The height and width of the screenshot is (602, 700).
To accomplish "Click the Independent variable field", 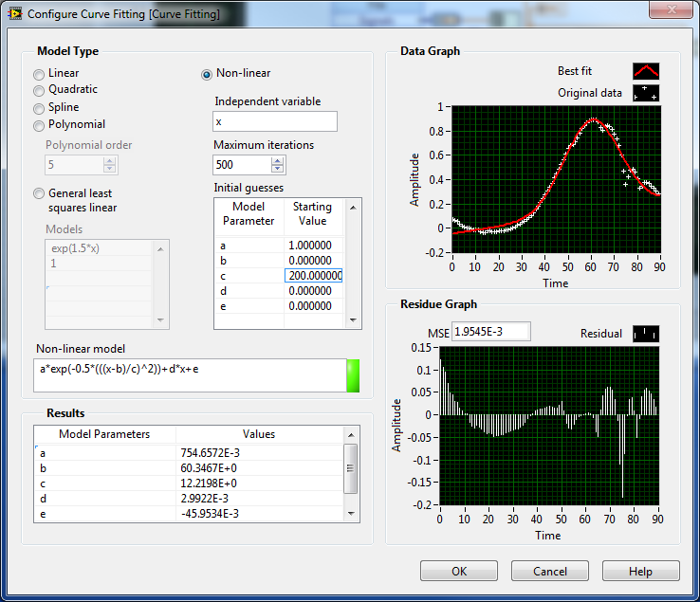I will [275, 121].
